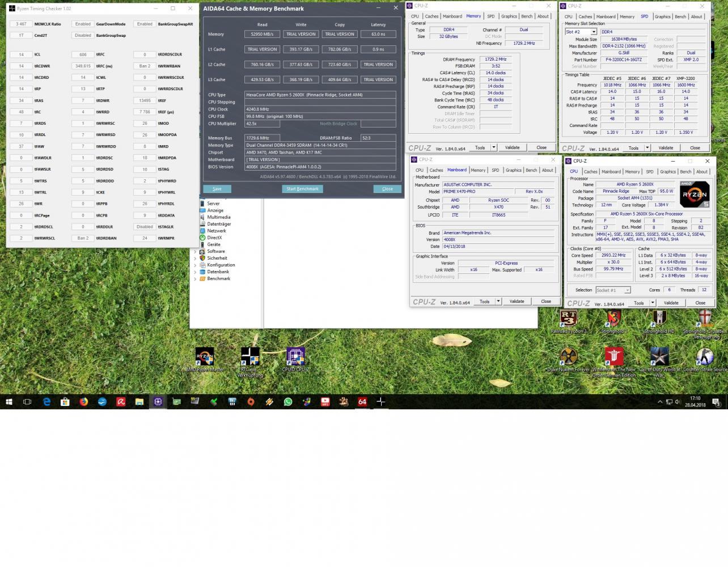728x567 pixels.
Task: Click the tRFC value field showing 606
Action: tap(83, 54)
